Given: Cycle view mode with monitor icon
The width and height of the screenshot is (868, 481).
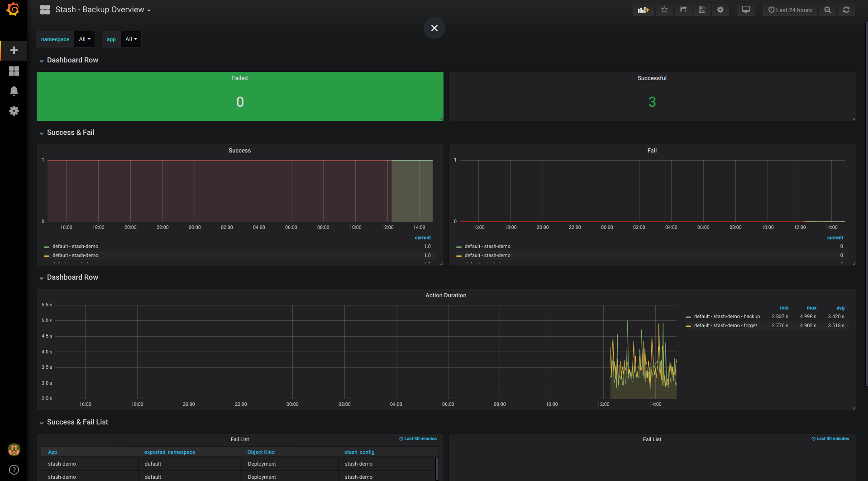Looking at the screenshot, I should click(x=746, y=10).
